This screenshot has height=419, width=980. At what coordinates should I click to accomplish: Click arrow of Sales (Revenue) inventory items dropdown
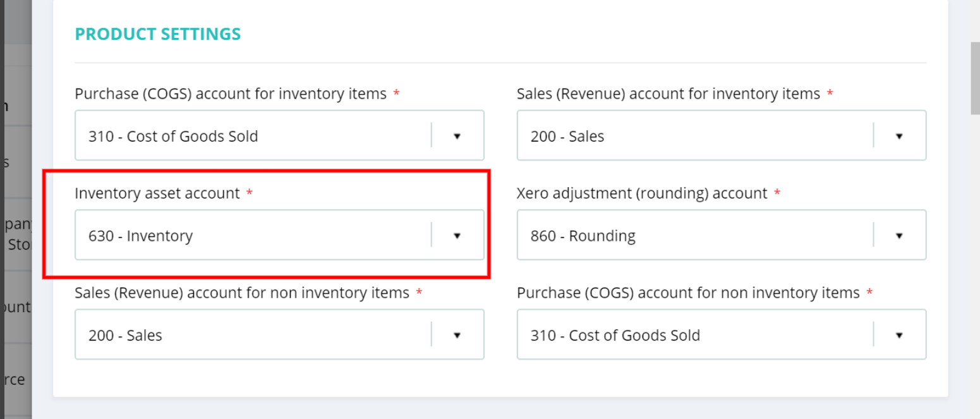(x=899, y=136)
